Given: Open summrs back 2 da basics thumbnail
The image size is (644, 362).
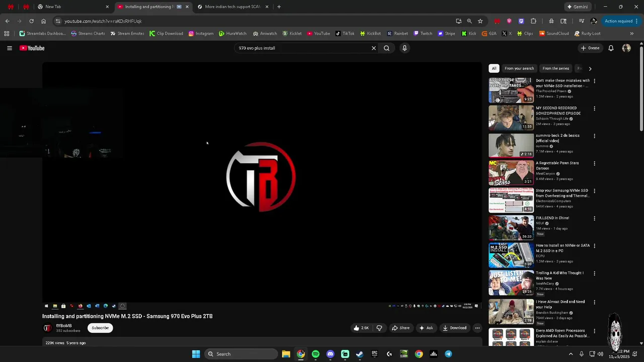Looking at the screenshot, I should (x=511, y=145).
